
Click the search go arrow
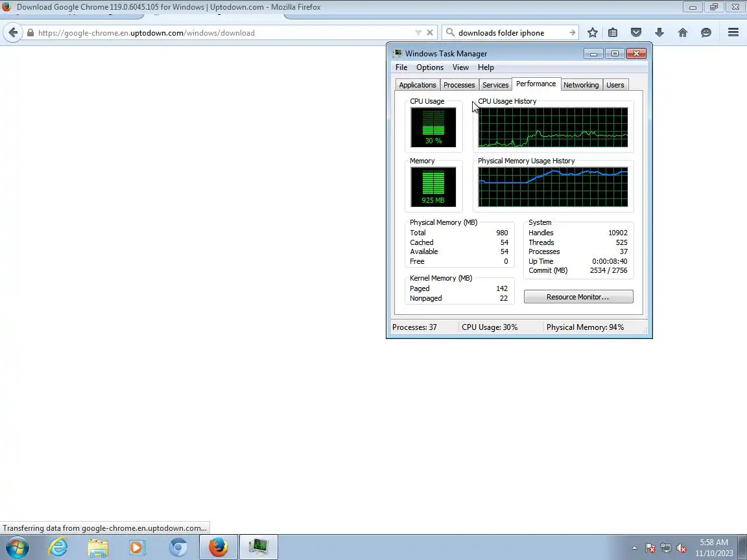[x=572, y=33]
